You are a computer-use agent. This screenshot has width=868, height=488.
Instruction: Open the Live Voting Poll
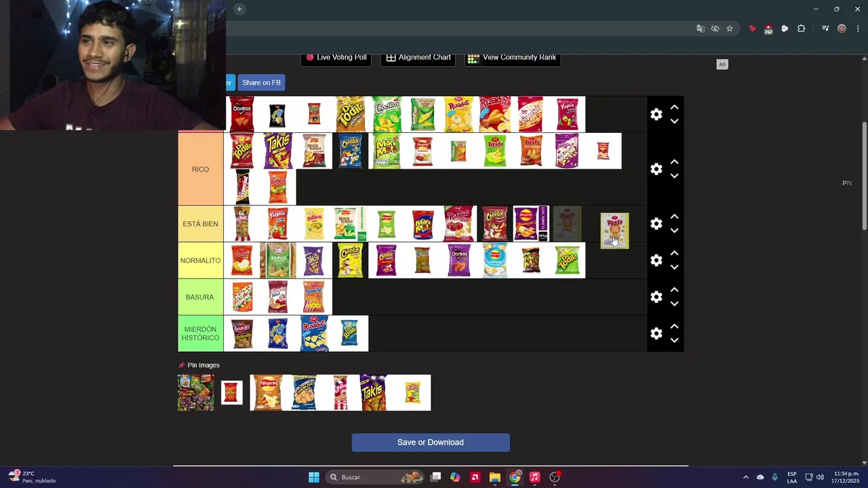336,58
